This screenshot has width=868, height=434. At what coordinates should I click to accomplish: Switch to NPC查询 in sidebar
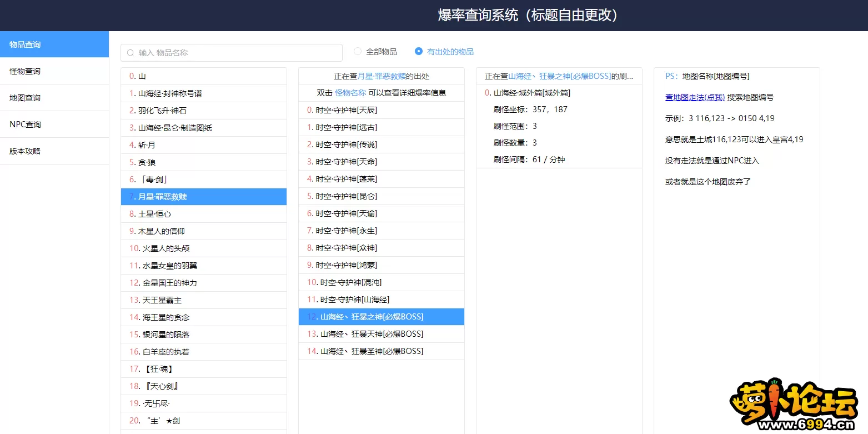tap(54, 124)
